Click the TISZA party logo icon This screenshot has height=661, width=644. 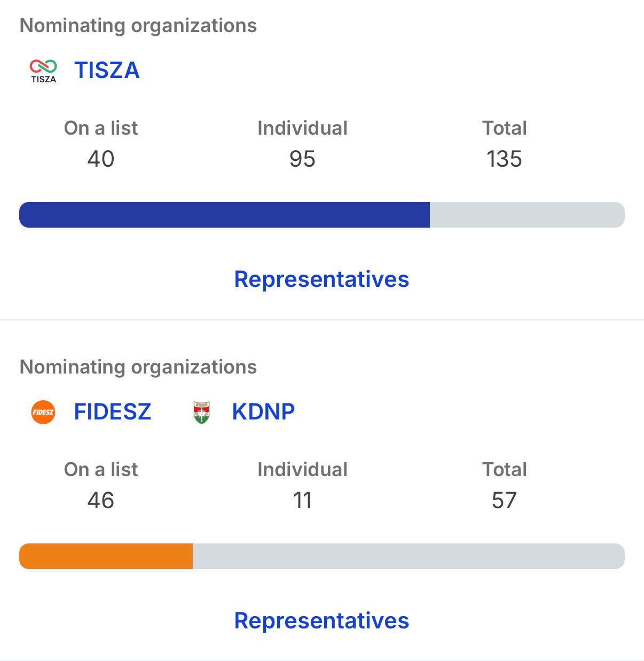[x=43, y=71]
